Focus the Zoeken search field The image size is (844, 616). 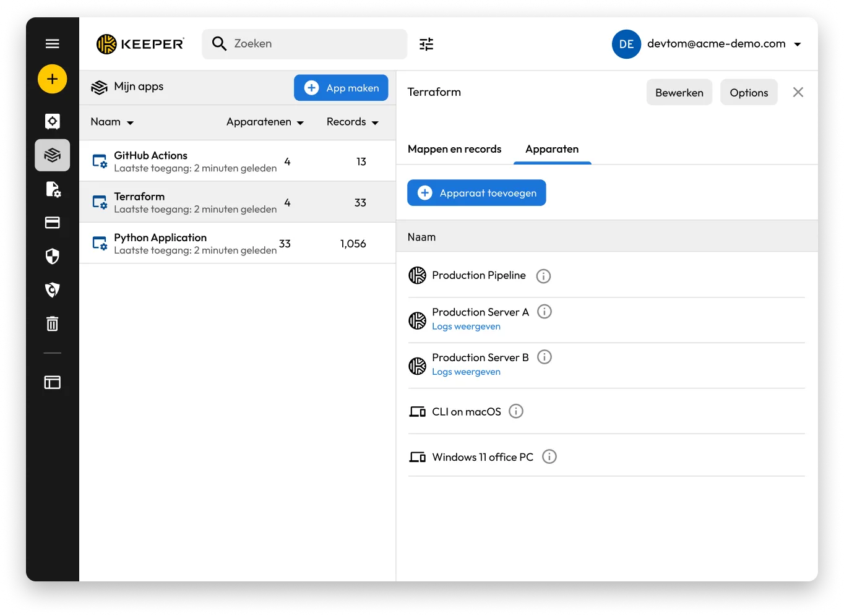304,44
